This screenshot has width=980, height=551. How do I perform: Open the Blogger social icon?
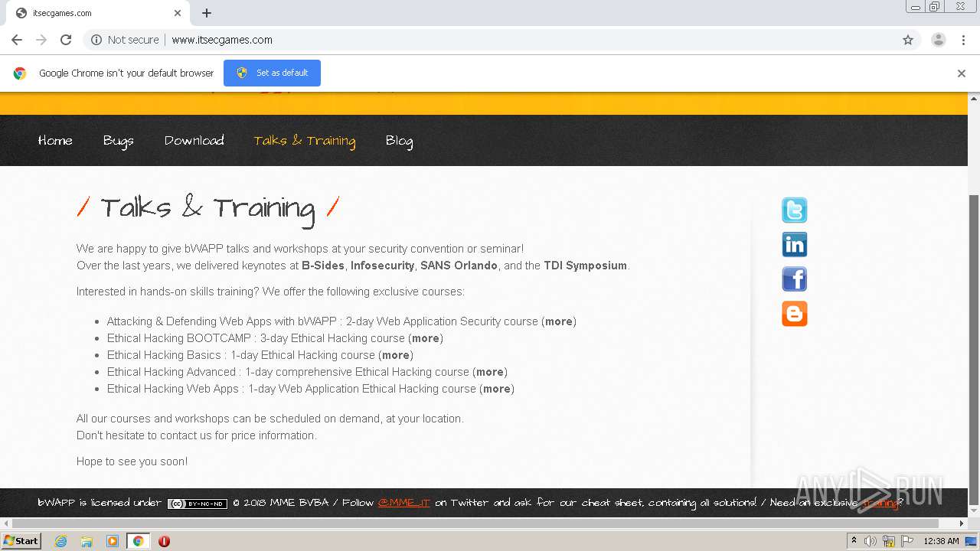point(794,313)
